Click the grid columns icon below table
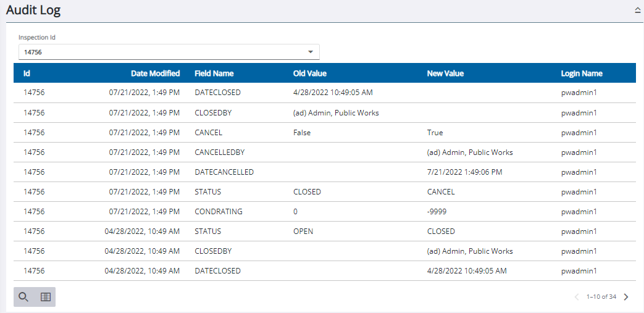 click(45, 297)
